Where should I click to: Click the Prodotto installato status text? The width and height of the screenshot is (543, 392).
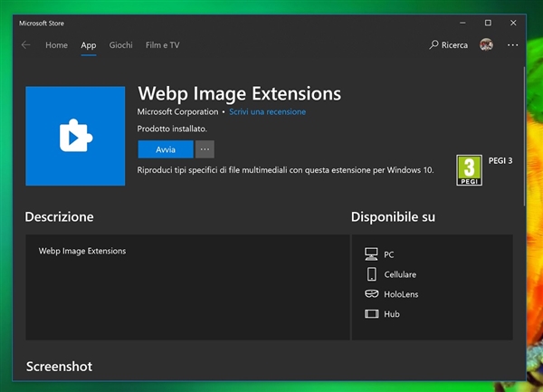[172, 129]
